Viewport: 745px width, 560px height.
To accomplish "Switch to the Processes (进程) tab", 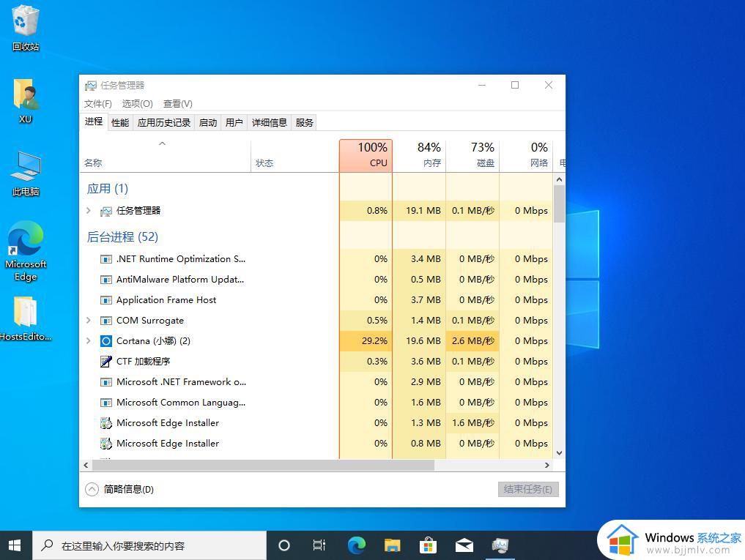I will coord(94,122).
